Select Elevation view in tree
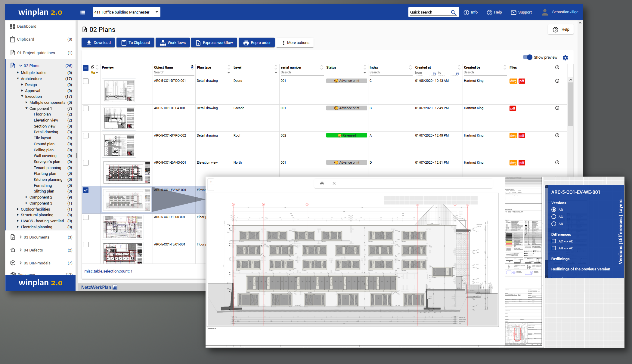This screenshot has width=632, height=364. pos(46,120)
